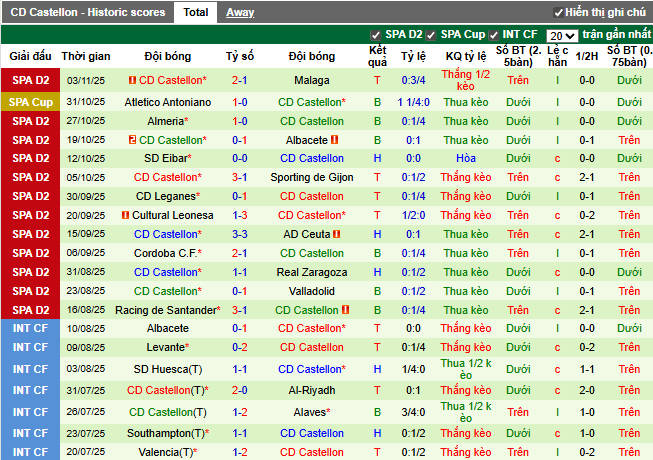The height and width of the screenshot is (460, 653).
Task: Click the 1/2H column header
Action: [586, 56]
